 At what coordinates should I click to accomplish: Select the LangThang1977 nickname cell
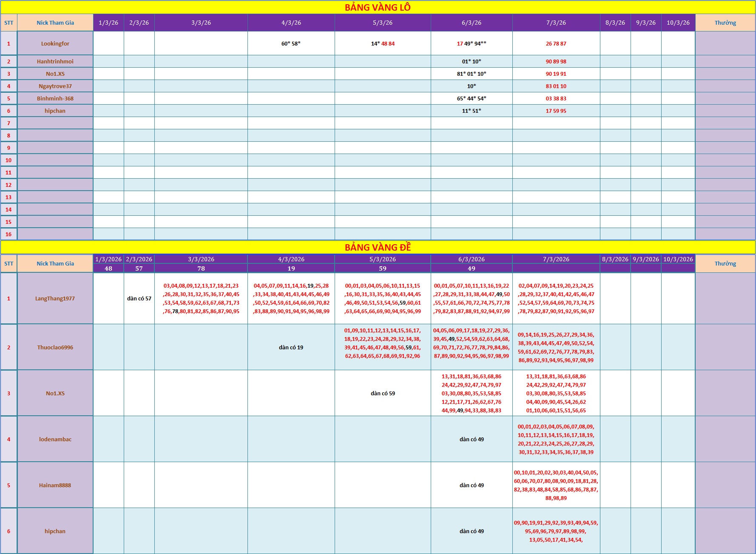coord(55,298)
